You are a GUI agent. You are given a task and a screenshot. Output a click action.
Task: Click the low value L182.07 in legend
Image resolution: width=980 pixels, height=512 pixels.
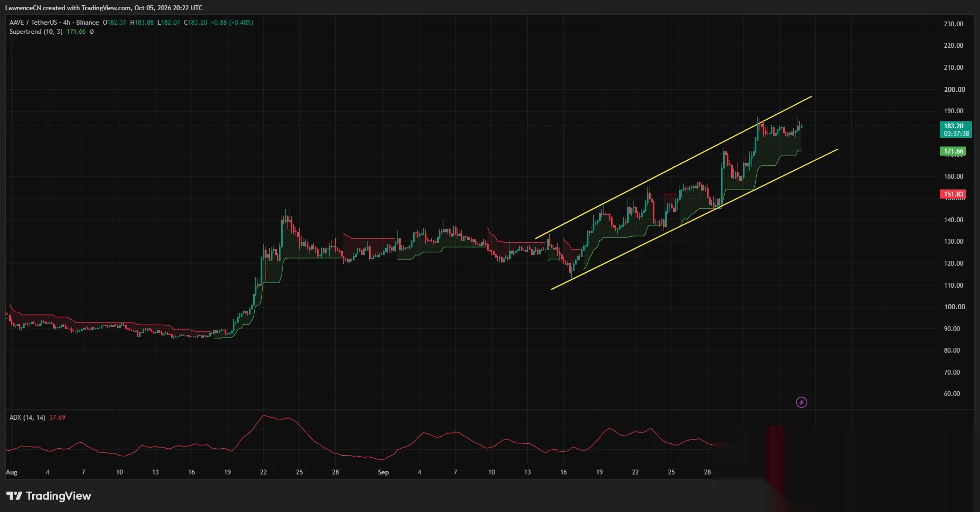[x=169, y=23]
